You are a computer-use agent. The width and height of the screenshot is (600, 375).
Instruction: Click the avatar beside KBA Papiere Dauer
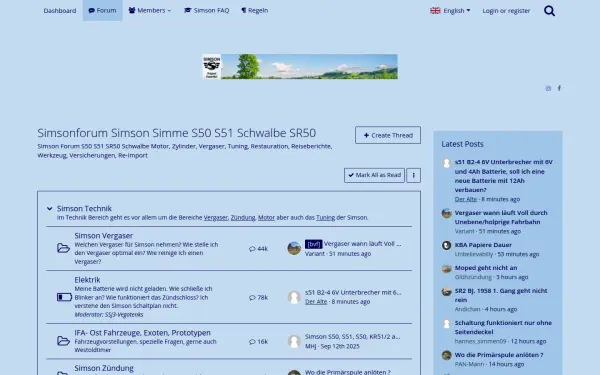(x=447, y=245)
